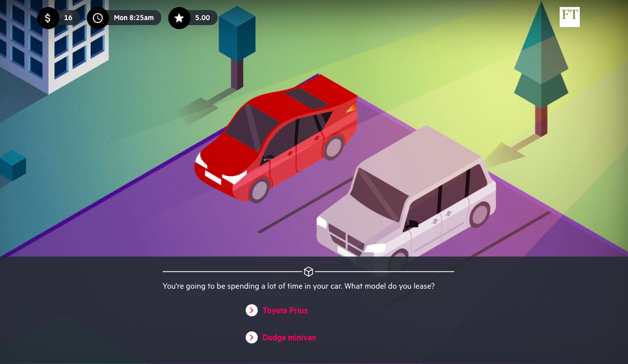This screenshot has width=628, height=364.
Task: Click the clock icon
Action: pos(98,18)
